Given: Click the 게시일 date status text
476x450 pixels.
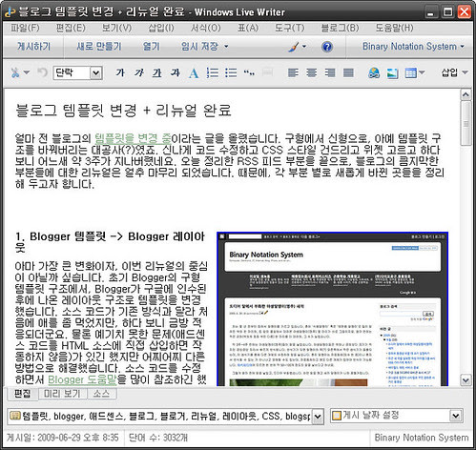Looking at the screenshot, I should [62, 438].
